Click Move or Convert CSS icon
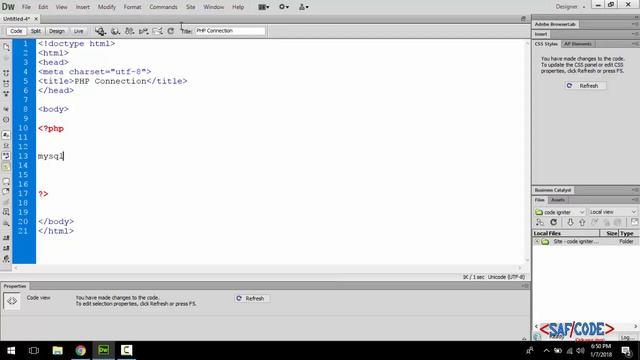The width and height of the screenshot is (640, 360). 6,223
